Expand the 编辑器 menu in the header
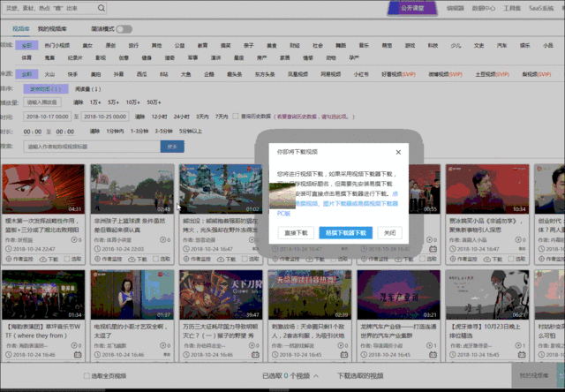565x392 pixels. (x=456, y=8)
